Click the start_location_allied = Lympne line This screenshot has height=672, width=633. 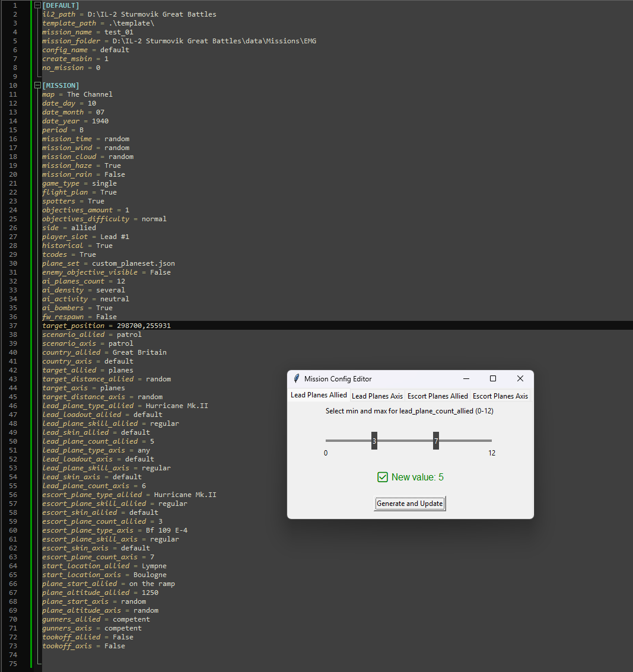[104, 566]
